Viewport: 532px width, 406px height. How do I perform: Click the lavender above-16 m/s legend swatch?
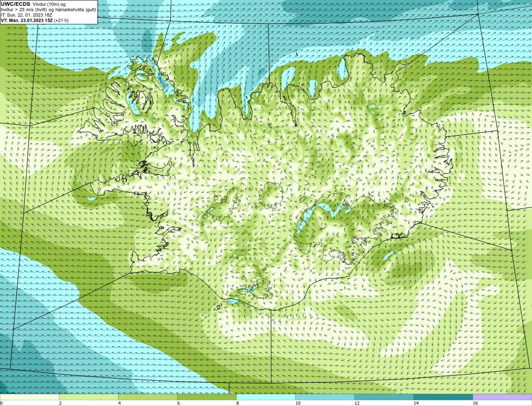pos(502,397)
